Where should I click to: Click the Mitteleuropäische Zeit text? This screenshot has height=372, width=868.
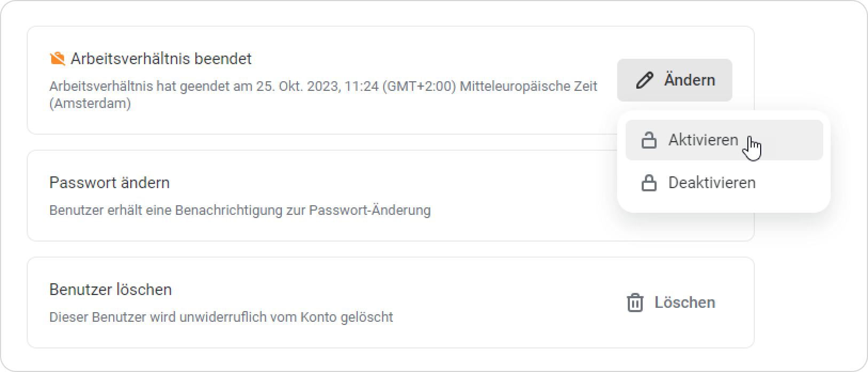click(528, 87)
